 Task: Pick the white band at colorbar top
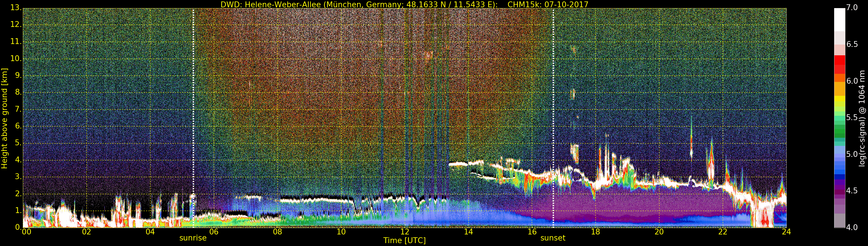[x=839, y=19]
